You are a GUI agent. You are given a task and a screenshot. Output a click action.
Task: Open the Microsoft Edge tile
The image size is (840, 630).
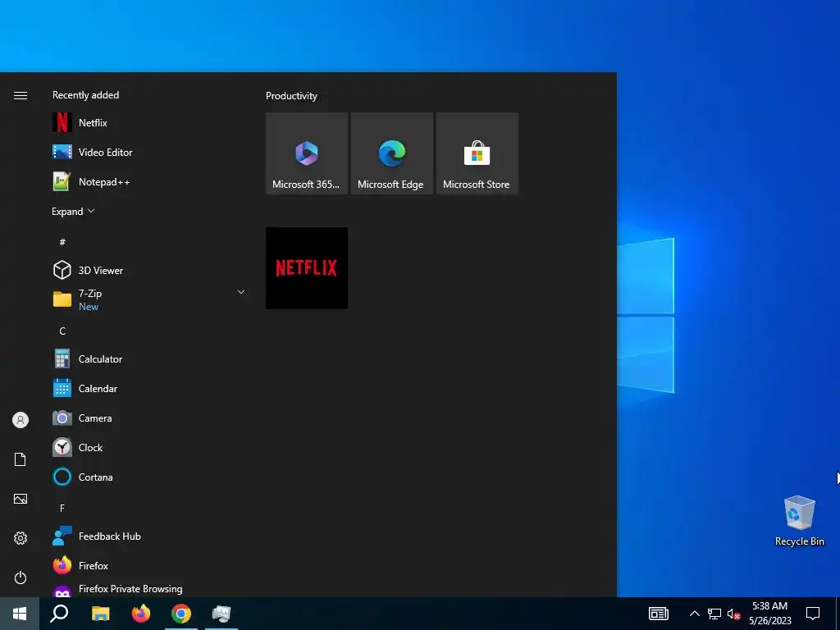coord(391,153)
